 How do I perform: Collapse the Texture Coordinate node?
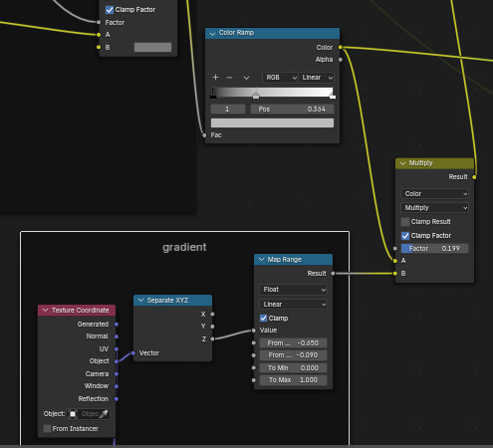pyautogui.click(x=45, y=311)
